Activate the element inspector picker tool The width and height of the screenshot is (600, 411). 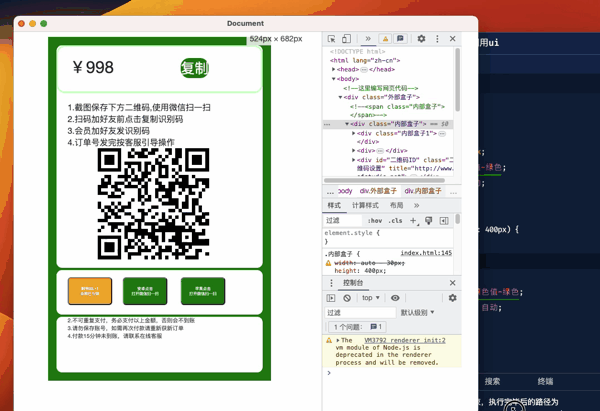click(332, 39)
